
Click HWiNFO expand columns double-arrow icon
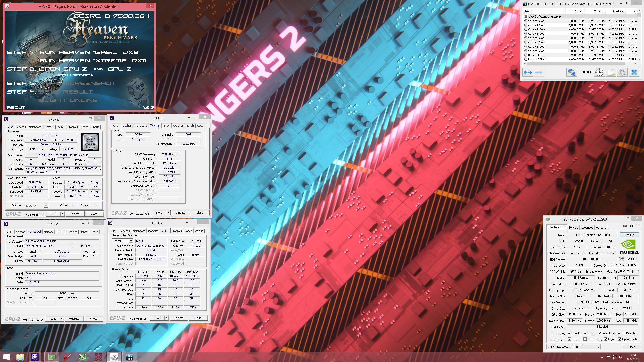tap(528, 72)
